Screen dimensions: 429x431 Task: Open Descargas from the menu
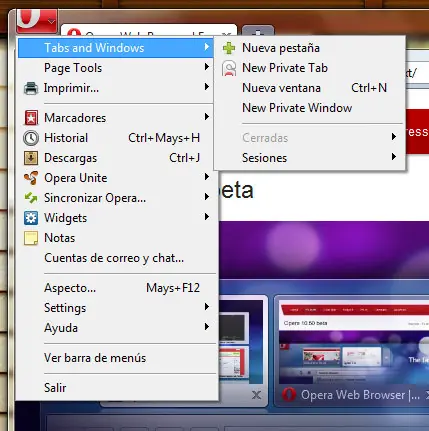coord(116,158)
